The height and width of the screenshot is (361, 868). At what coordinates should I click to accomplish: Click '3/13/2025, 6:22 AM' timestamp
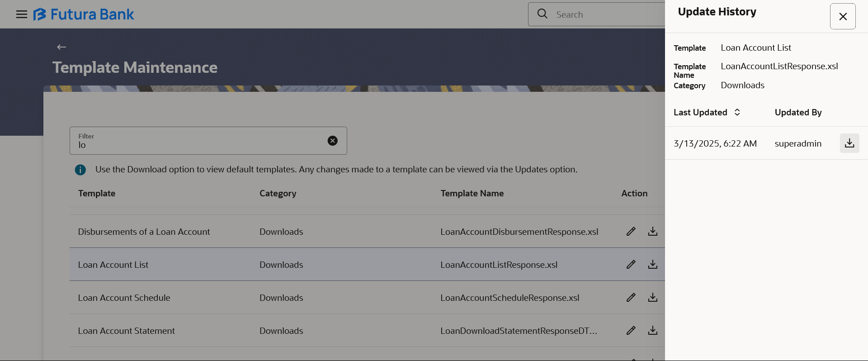tap(715, 143)
